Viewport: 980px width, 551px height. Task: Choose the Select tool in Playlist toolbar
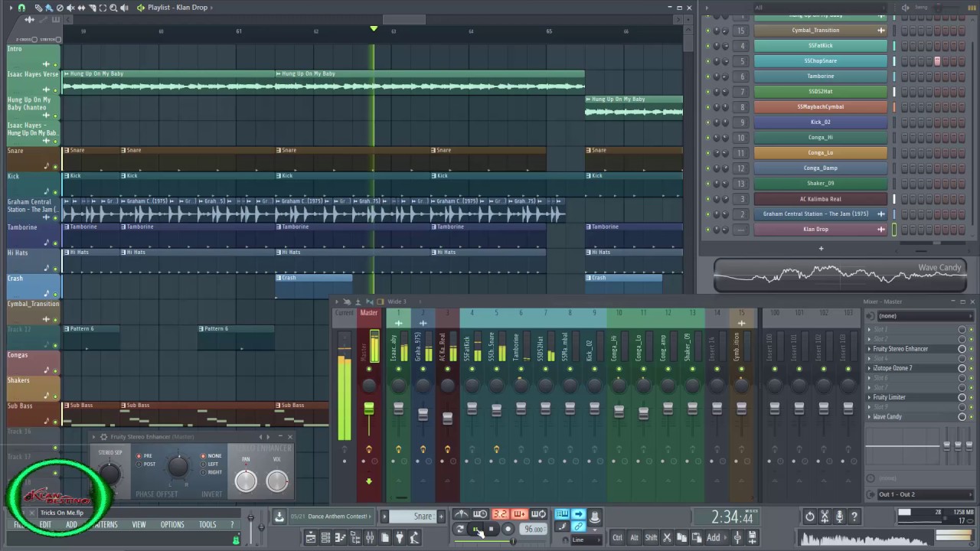103,8
